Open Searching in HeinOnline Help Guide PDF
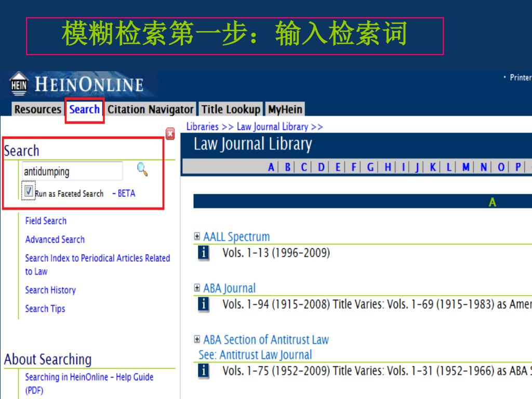Viewport: 532px width, 399px height. (89, 383)
